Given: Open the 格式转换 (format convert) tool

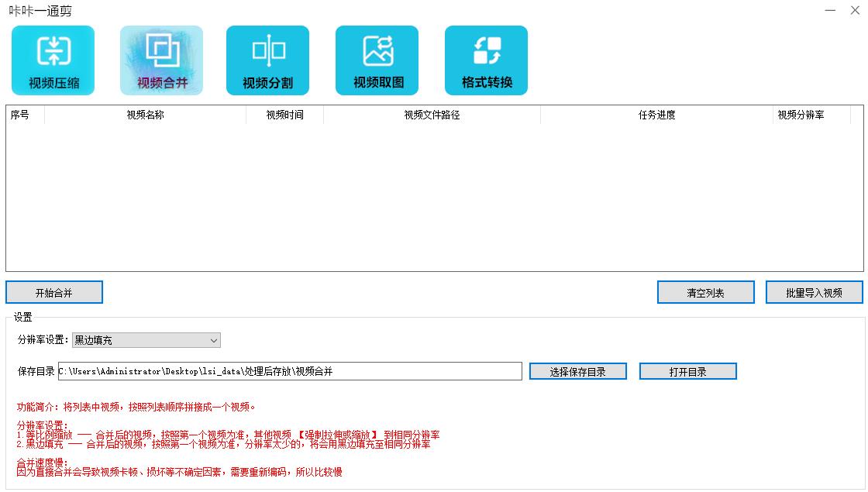Looking at the screenshot, I should (x=486, y=60).
